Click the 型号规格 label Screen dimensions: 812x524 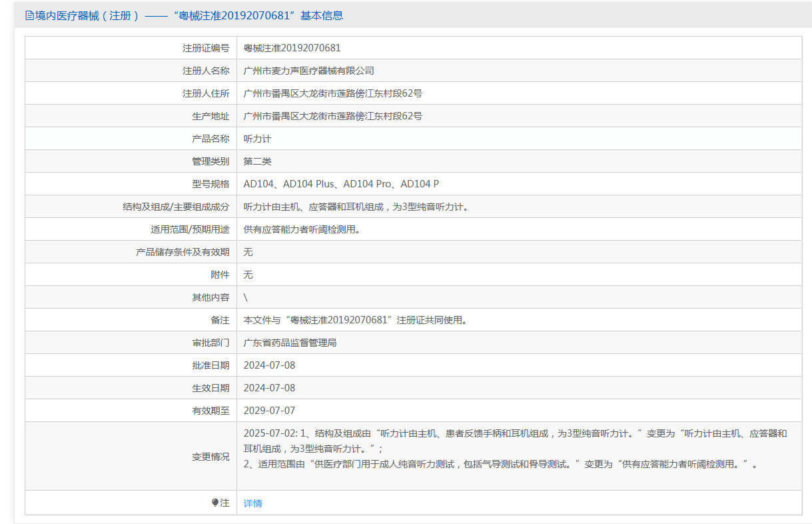tap(210, 184)
